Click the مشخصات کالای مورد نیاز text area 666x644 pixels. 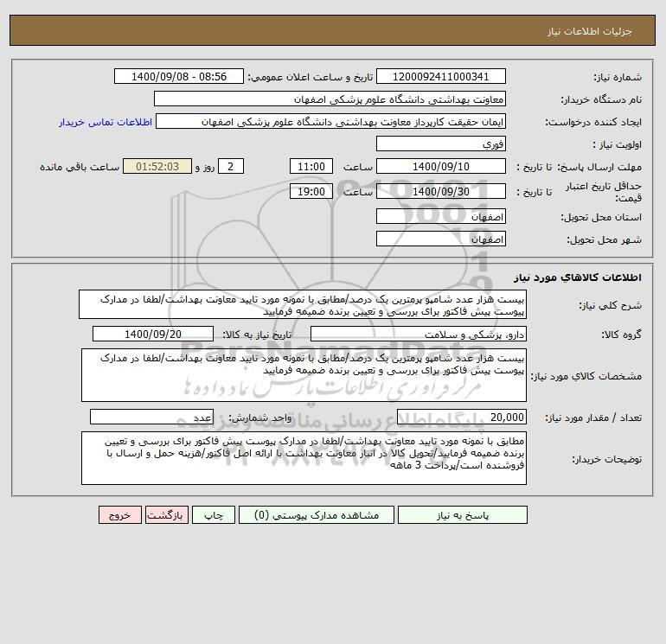tap(304, 375)
